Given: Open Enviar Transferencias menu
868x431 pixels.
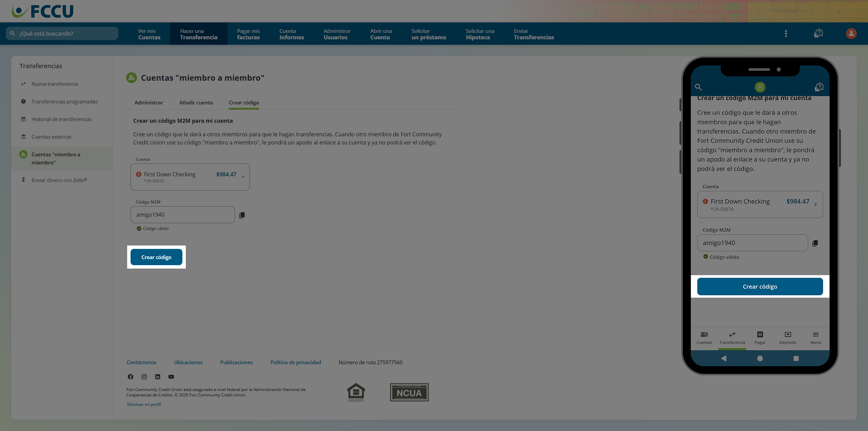Looking at the screenshot, I should pyautogui.click(x=534, y=34).
